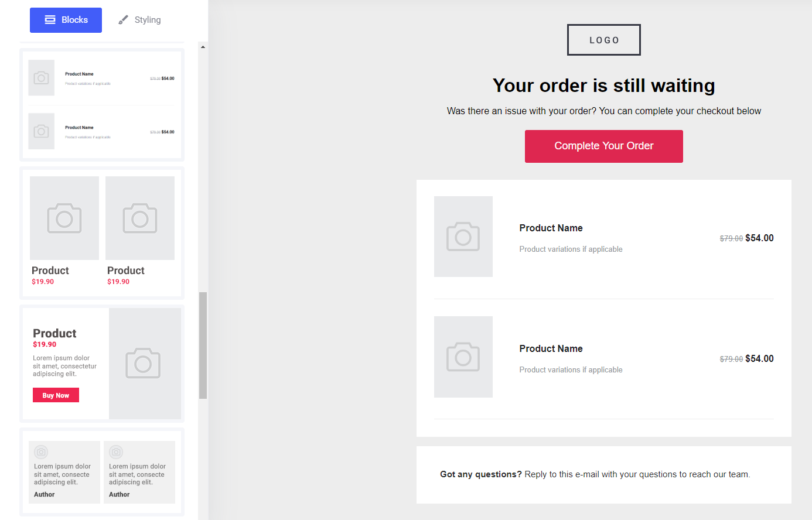Click the second product's $54.00 price
812x520 pixels.
point(759,358)
